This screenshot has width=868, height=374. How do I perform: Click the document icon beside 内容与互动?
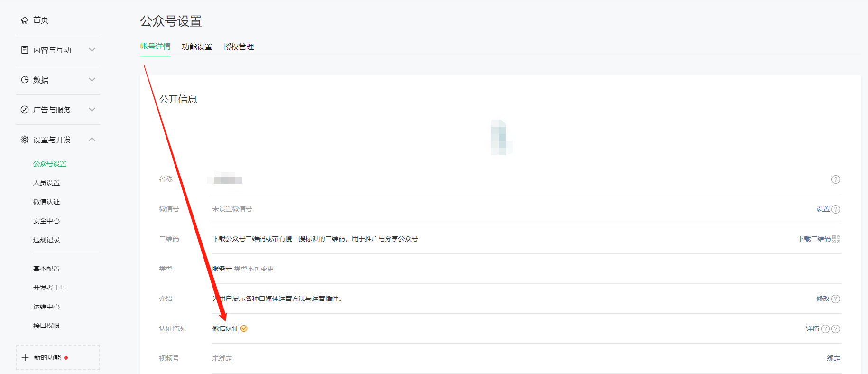25,50
